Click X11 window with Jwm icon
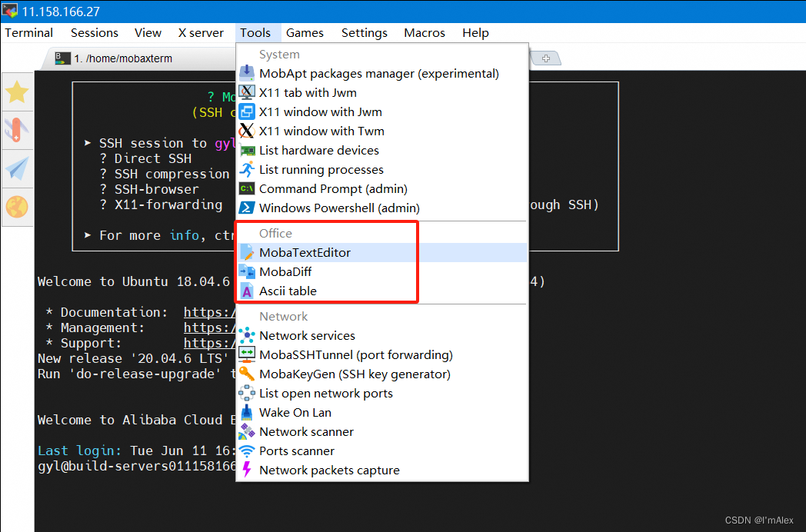The height and width of the screenshot is (532, 806). tap(247, 111)
